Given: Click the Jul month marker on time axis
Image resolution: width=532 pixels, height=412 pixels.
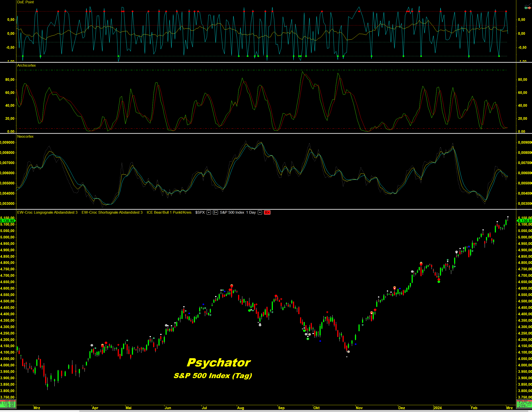Looking at the screenshot, I should point(204,408).
